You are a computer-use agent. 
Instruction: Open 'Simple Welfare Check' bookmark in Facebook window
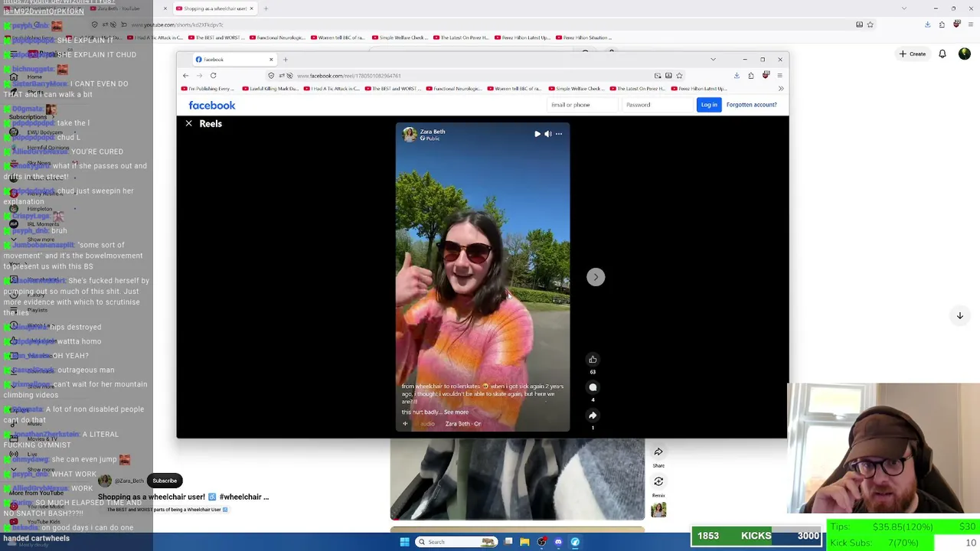(575, 89)
